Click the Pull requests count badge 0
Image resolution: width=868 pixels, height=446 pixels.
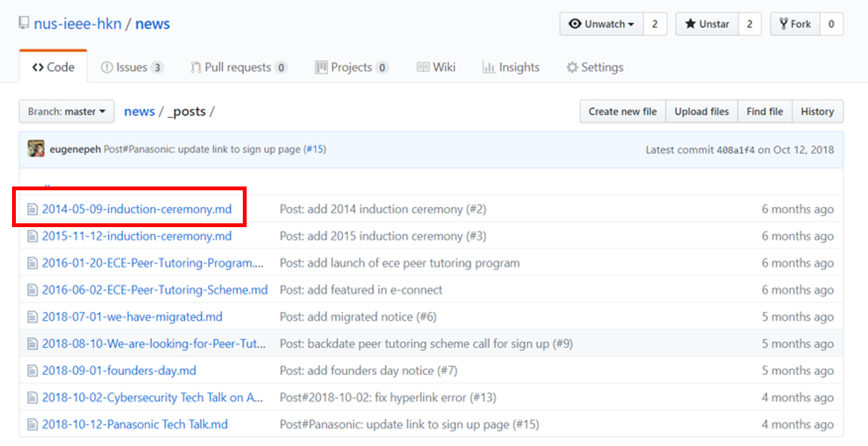point(281,67)
